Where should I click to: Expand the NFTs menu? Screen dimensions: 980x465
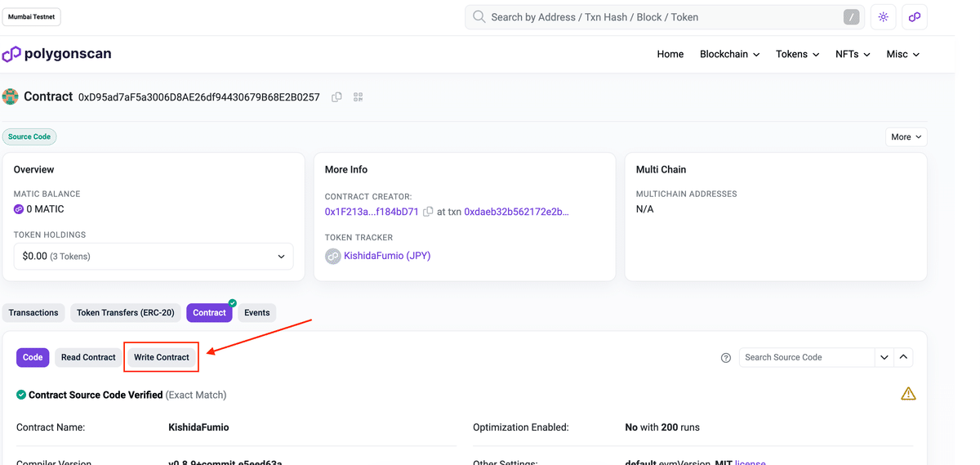[x=853, y=54]
